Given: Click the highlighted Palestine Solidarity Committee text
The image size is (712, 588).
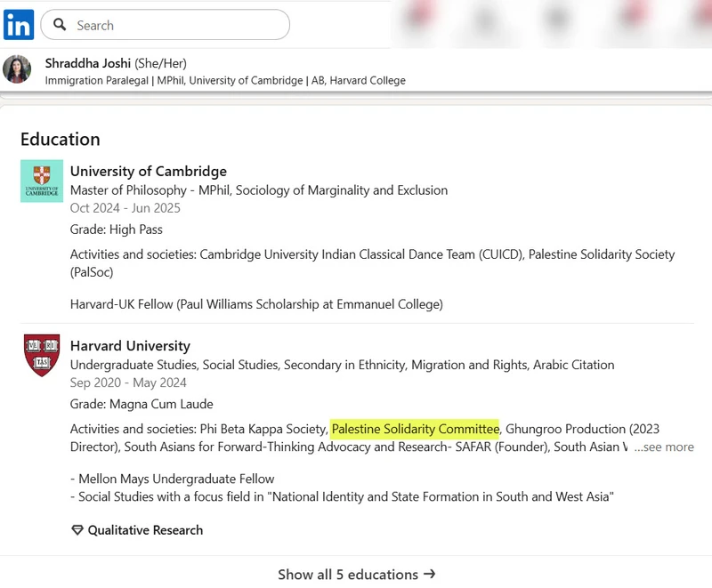Looking at the screenshot, I should (x=415, y=430).
